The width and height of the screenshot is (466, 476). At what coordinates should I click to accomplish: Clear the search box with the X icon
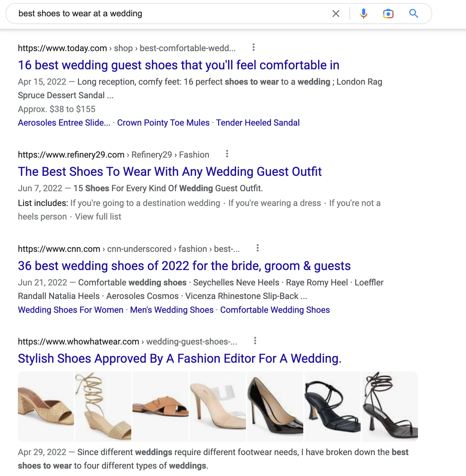(336, 14)
